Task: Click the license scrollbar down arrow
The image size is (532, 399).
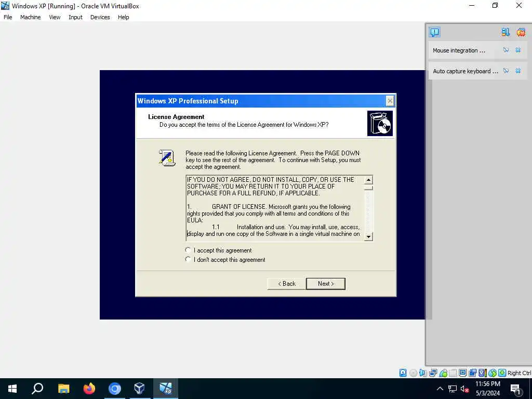Action: point(368,236)
